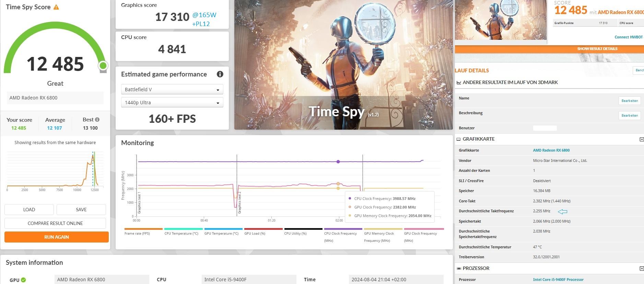
Task: Click the GPU green check icon
Action: 23,280
